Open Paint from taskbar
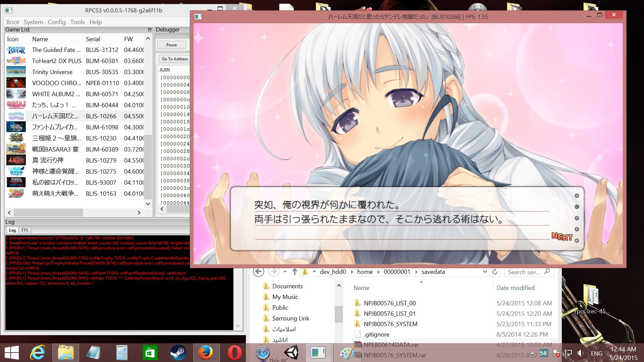Viewport: 644px width, 362px height. point(347,353)
